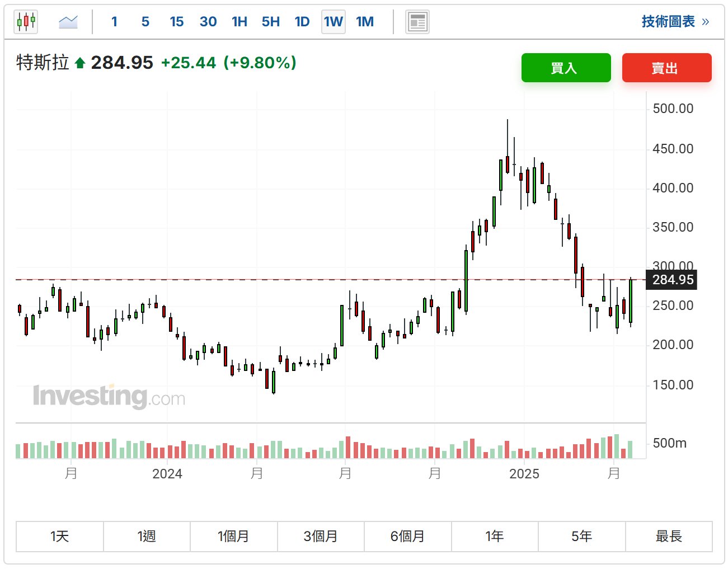The image size is (728, 569).
Task: Open the news overlay icon in the toolbar
Action: tap(417, 22)
